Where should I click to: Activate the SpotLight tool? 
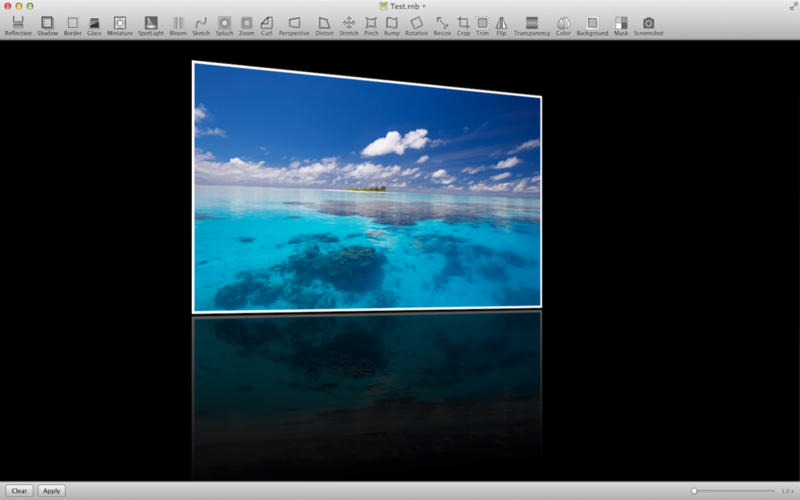(151, 26)
